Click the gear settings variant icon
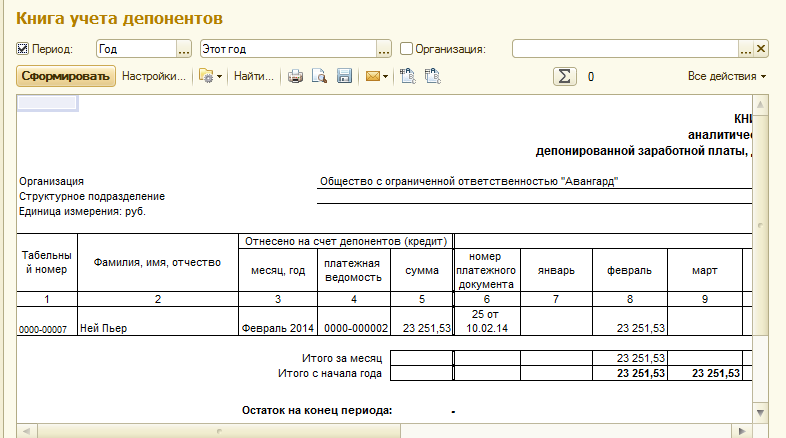This screenshot has width=786, height=438. click(206, 76)
